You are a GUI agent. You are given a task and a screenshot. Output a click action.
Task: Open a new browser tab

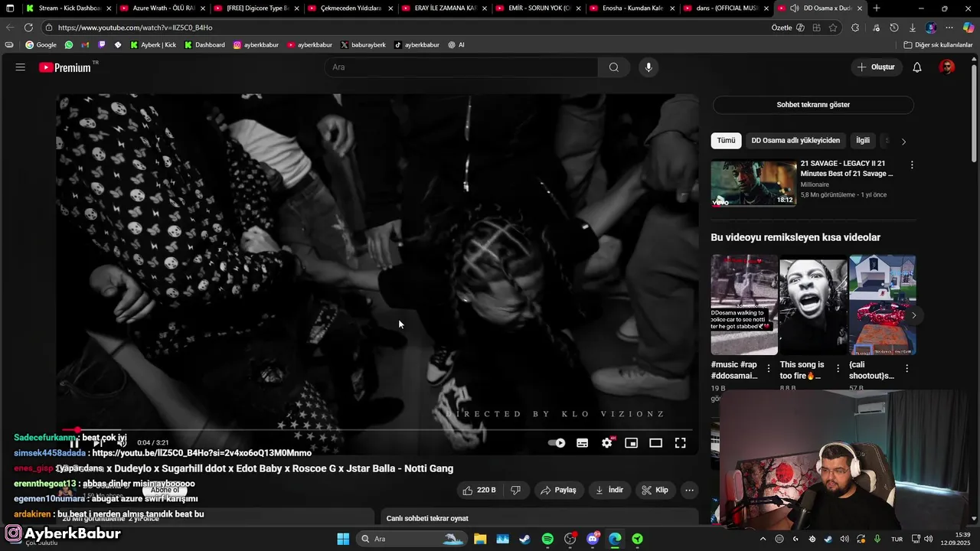coord(877,8)
